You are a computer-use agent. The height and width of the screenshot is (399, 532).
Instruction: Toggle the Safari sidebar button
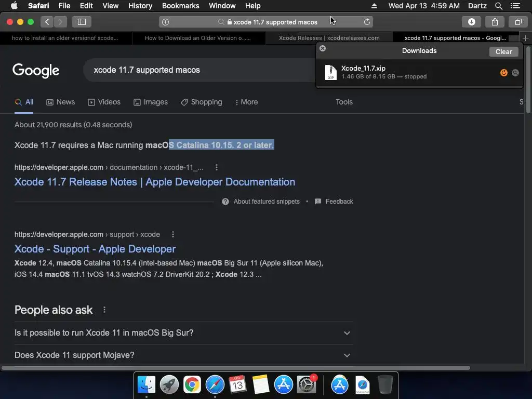(x=82, y=22)
